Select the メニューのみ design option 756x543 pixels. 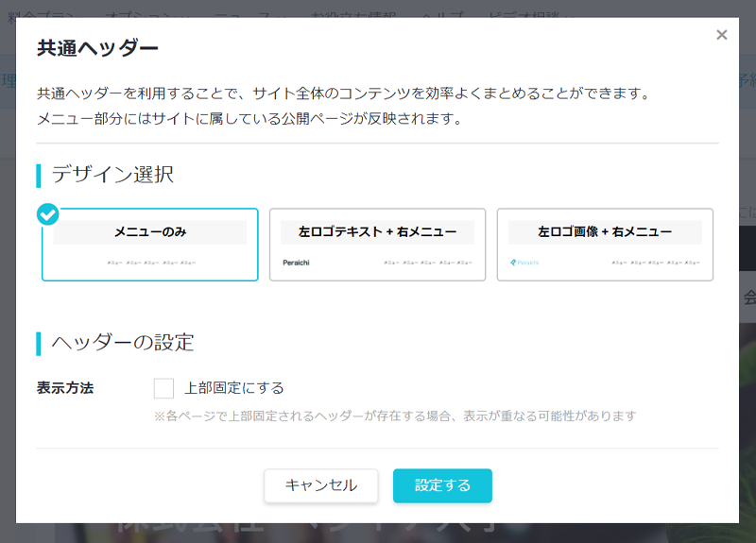[x=149, y=245]
